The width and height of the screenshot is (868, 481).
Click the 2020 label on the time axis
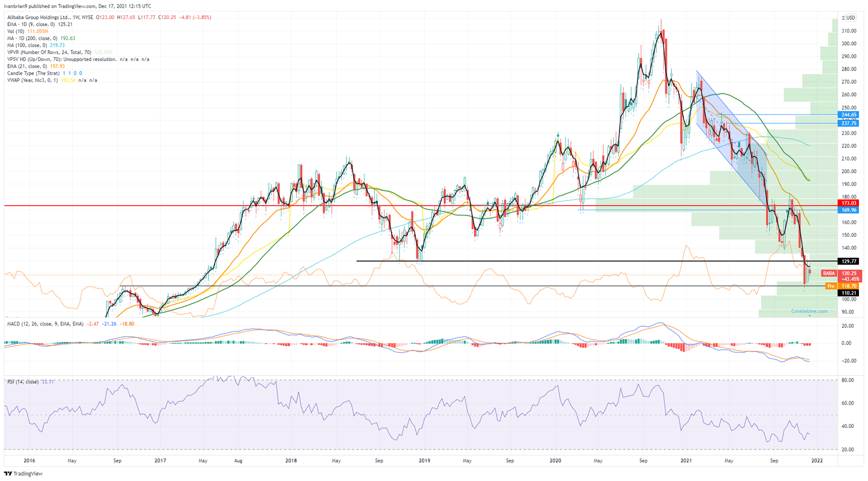555,461
